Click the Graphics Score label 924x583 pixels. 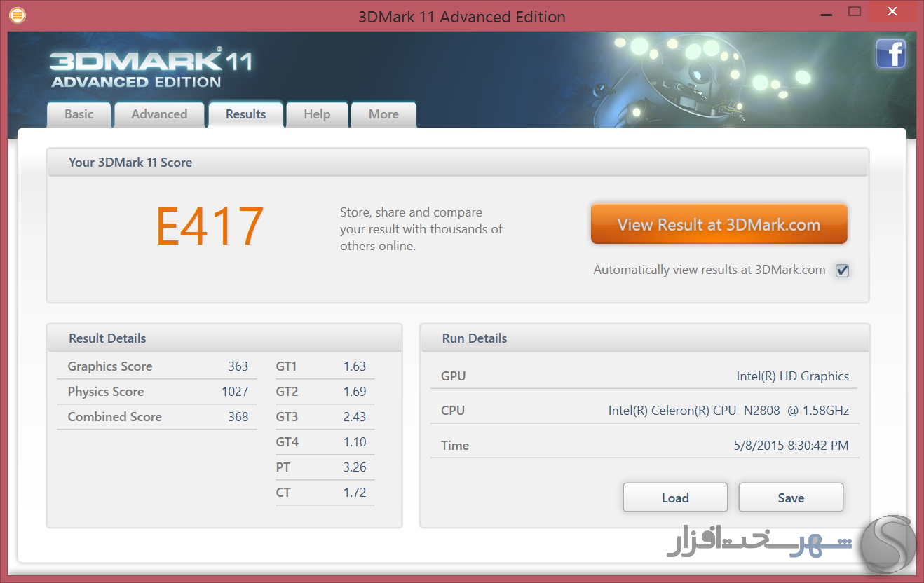(x=109, y=366)
